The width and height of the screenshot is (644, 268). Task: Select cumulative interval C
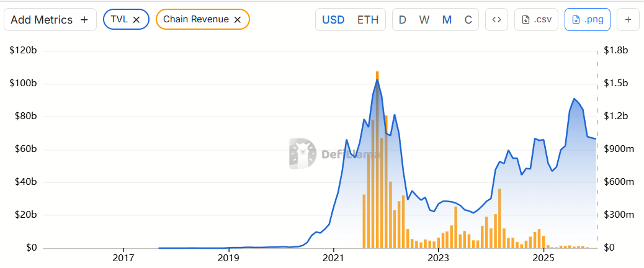tap(468, 19)
